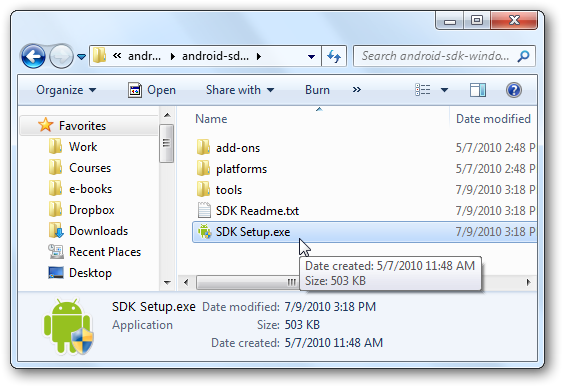563x387 pixels.
Task: Click the navigation pane scroll down arrow
Action: [x=167, y=283]
